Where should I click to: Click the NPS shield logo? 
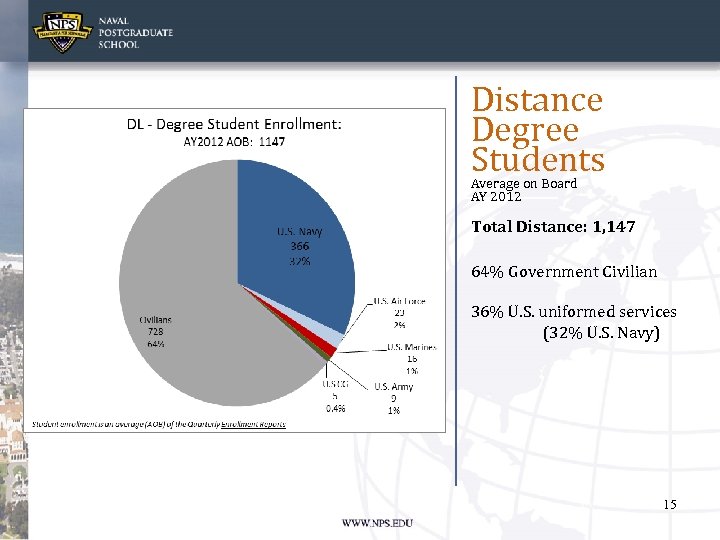pyautogui.click(x=63, y=32)
